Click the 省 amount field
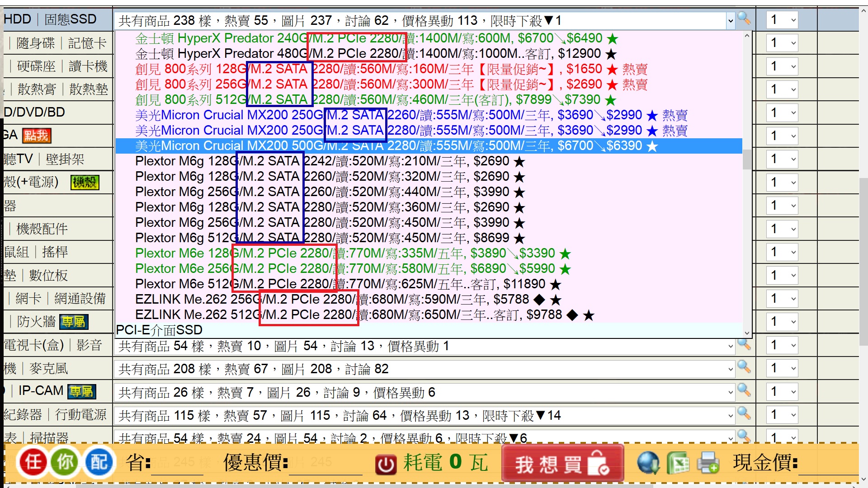 (x=177, y=464)
